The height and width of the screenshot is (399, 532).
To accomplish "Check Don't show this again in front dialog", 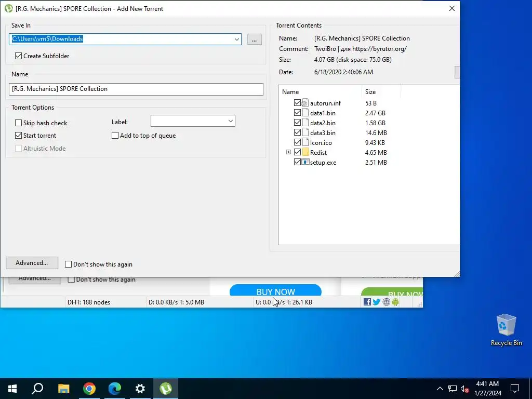I will (x=68, y=264).
